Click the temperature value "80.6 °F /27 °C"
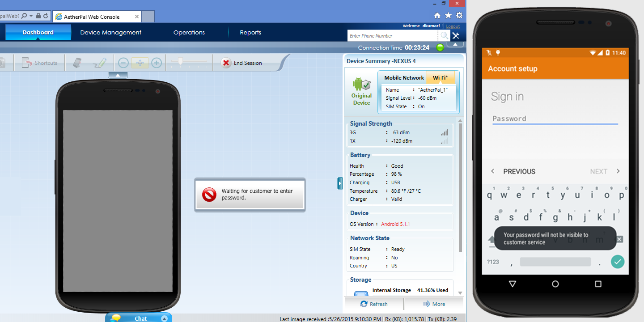Viewport: 644px width, 322px height. tap(406, 191)
